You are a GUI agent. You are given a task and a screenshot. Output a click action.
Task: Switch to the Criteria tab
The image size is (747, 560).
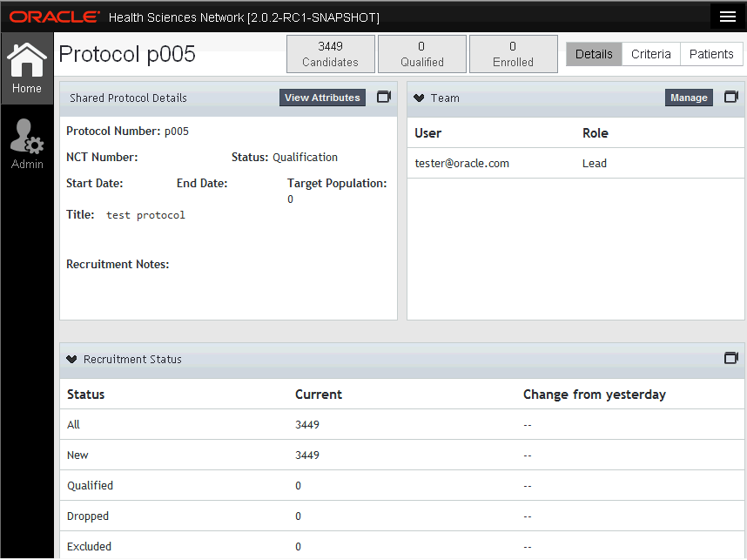pyautogui.click(x=650, y=54)
